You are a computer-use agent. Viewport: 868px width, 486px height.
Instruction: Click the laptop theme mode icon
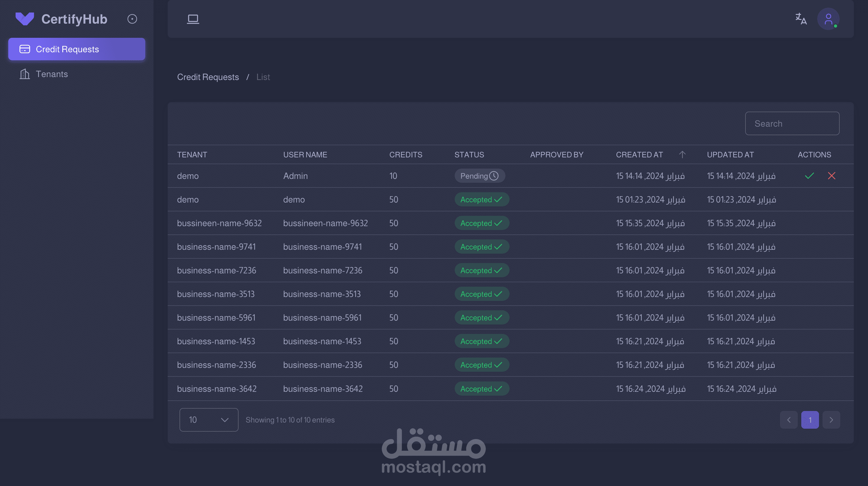[x=193, y=19]
